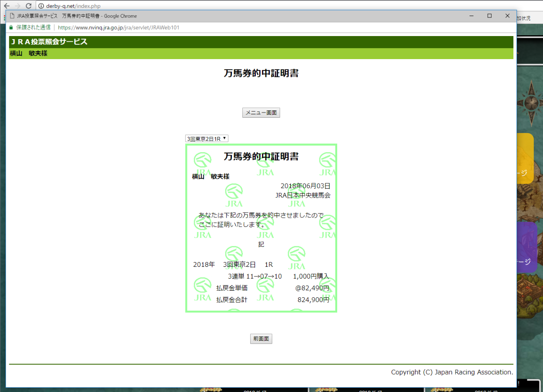Click the 横山 敏夫様 name in the green bar
Screen dimensions: 543x392
[29, 53]
